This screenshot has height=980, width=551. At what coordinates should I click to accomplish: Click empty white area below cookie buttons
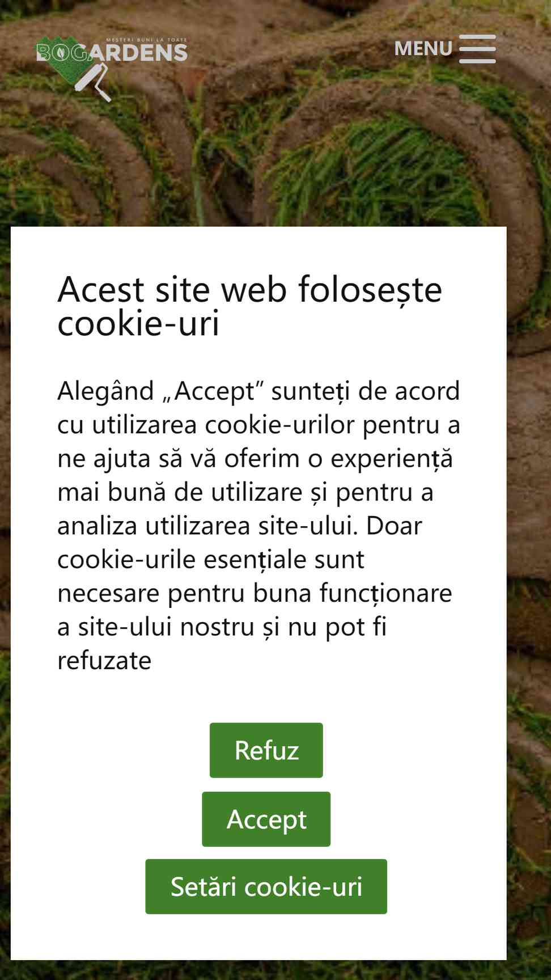(x=258, y=937)
